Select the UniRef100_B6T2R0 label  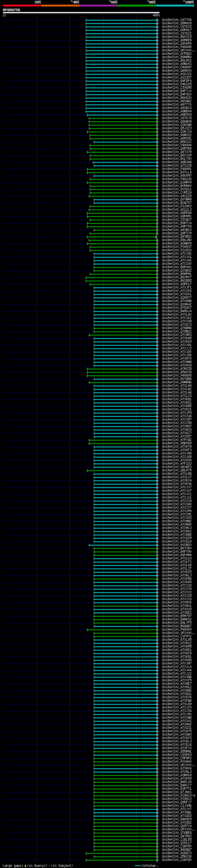[x=177, y=548]
